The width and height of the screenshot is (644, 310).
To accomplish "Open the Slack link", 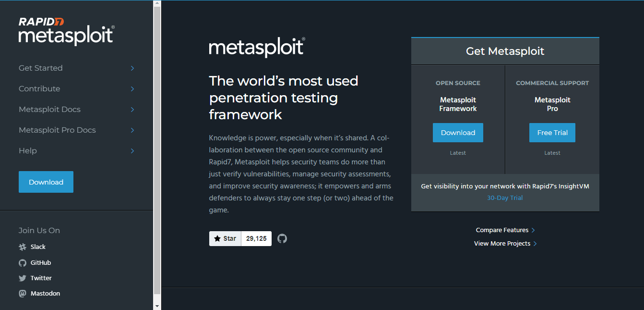I will tap(38, 247).
